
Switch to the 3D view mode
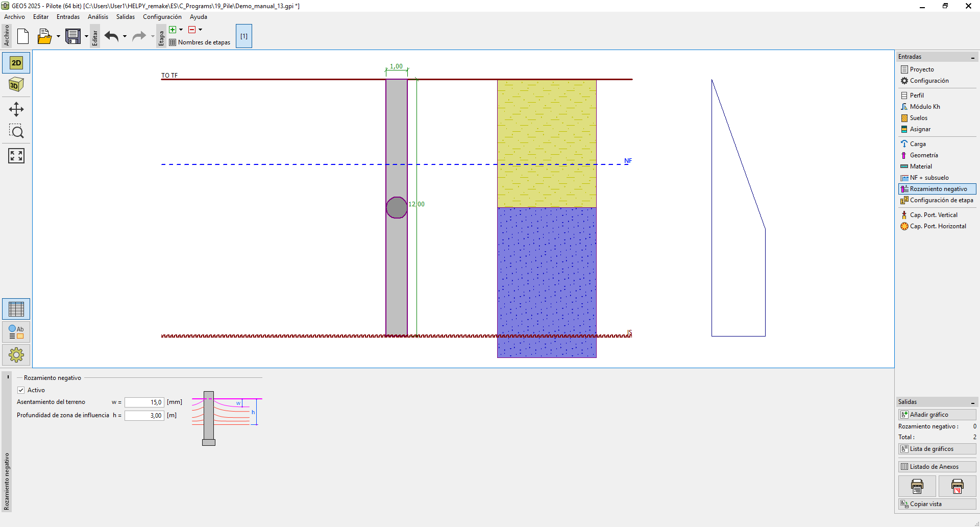click(x=16, y=85)
